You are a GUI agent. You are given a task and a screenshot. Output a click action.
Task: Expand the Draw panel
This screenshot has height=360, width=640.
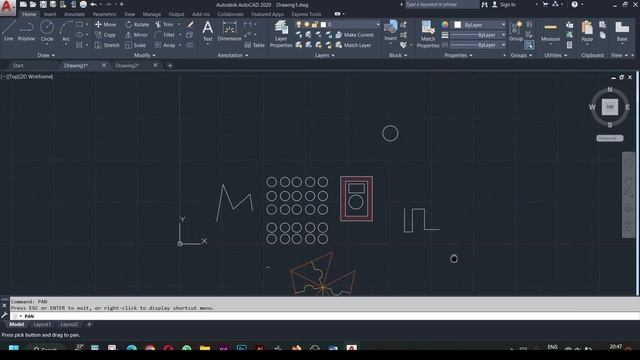[46, 55]
